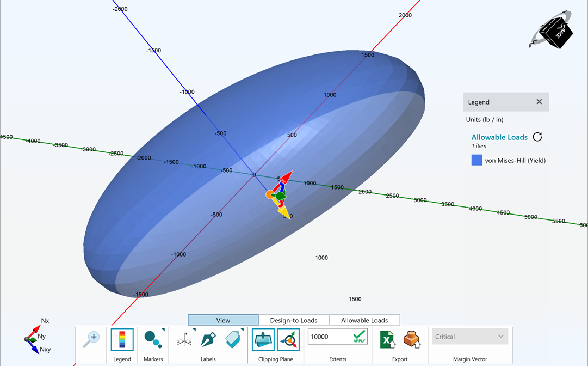Switch to the Design-to Loads tab
Image resolution: width=588 pixels, height=366 pixels.
click(x=294, y=320)
